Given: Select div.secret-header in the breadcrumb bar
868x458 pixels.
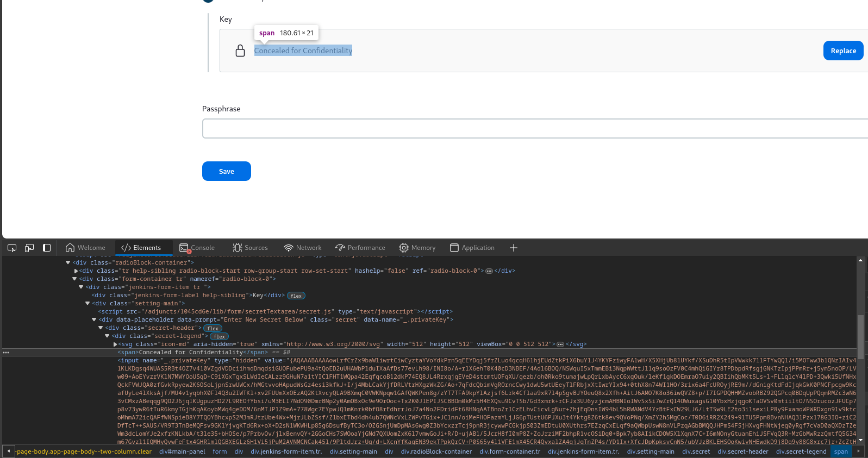Looking at the screenshot, I should [743, 451].
